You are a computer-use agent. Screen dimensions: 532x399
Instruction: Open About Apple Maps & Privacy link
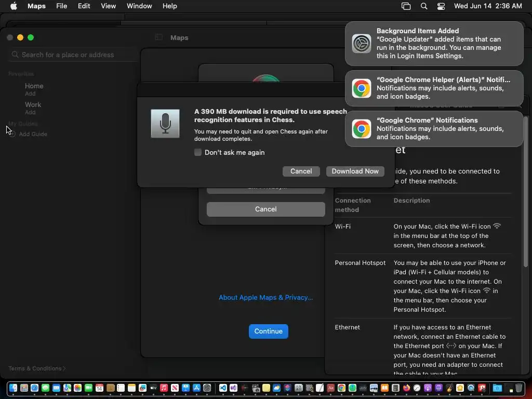click(x=265, y=298)
